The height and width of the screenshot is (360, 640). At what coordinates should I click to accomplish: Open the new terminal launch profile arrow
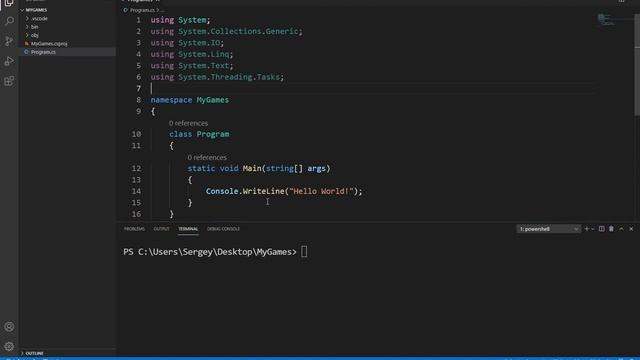click(x=593, y=229)
